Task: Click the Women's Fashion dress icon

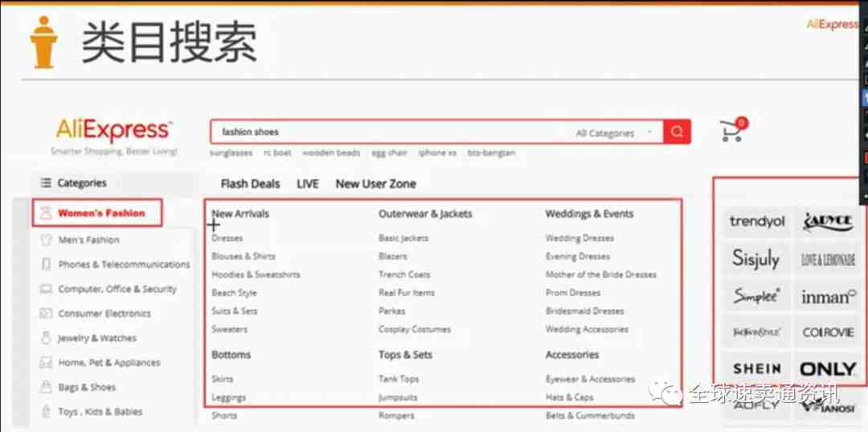Action: 47,213
